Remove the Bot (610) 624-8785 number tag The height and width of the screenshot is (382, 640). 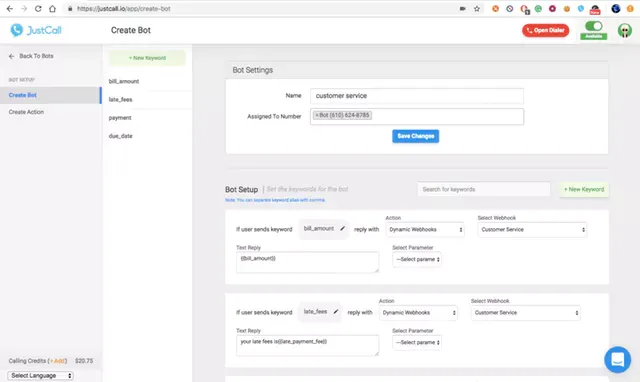tap(317, 115)
